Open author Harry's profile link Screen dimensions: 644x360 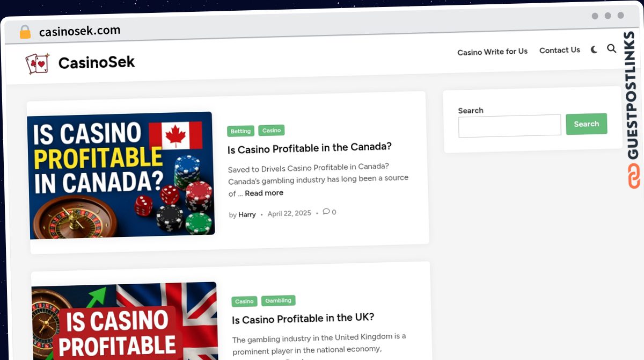pyautogui.click(x=247, y=214)
